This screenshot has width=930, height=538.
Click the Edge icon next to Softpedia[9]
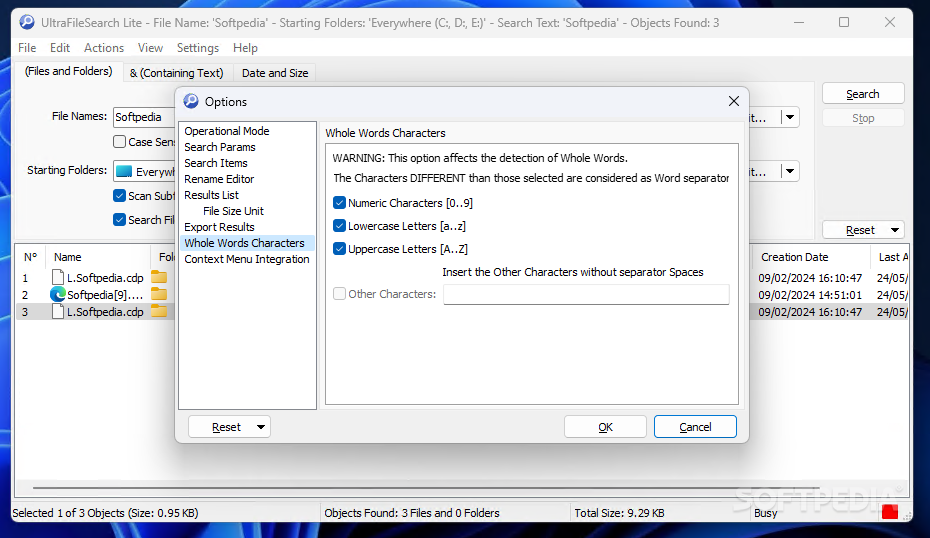(x=58, y=294)
